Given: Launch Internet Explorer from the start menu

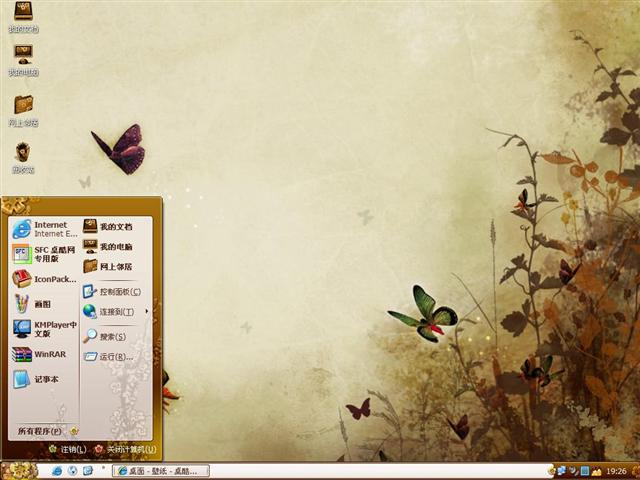Looking at the screenshot, I should click(44, 229).
